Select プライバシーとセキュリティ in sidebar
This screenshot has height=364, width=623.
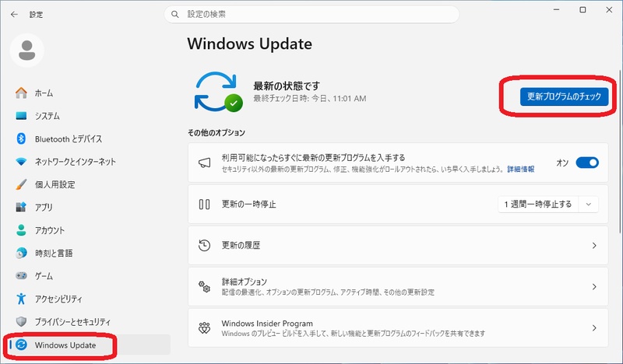[x=90, y=321]
